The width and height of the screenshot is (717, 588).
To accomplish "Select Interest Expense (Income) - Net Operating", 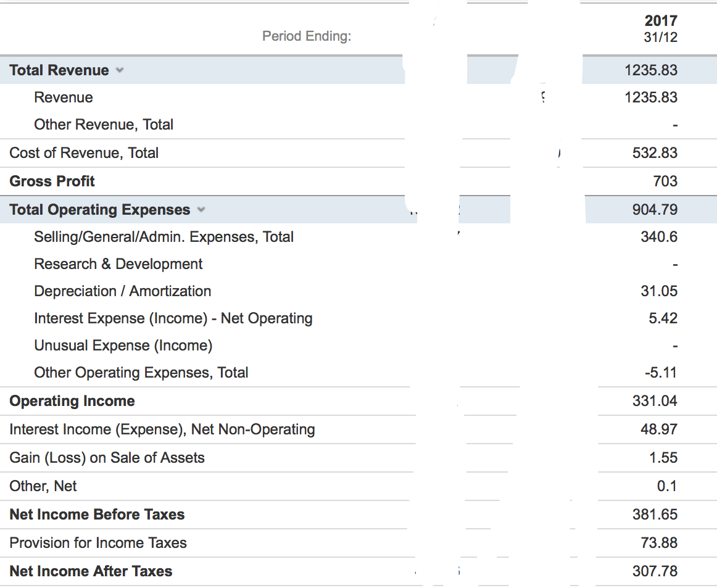I will tap(173, 318).
